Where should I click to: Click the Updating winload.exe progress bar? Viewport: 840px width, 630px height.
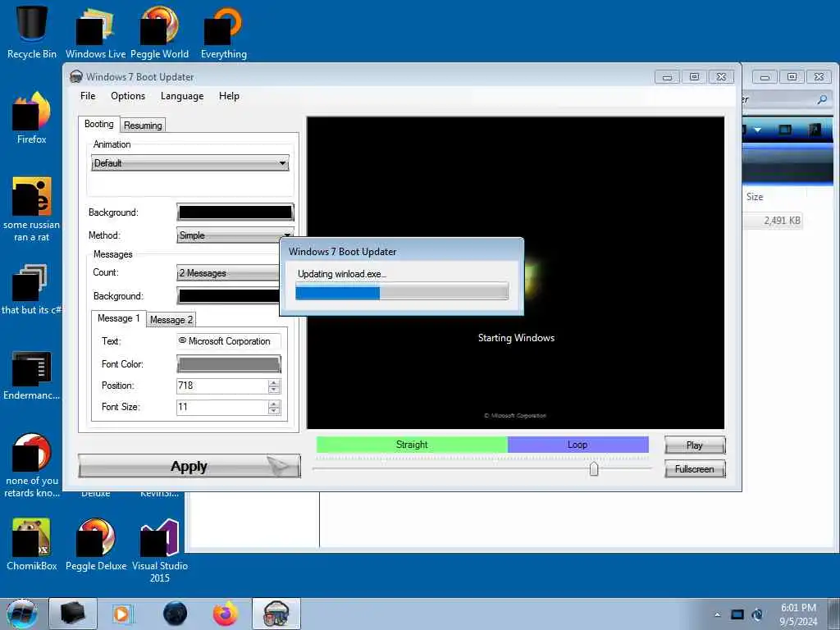point(402,292)
